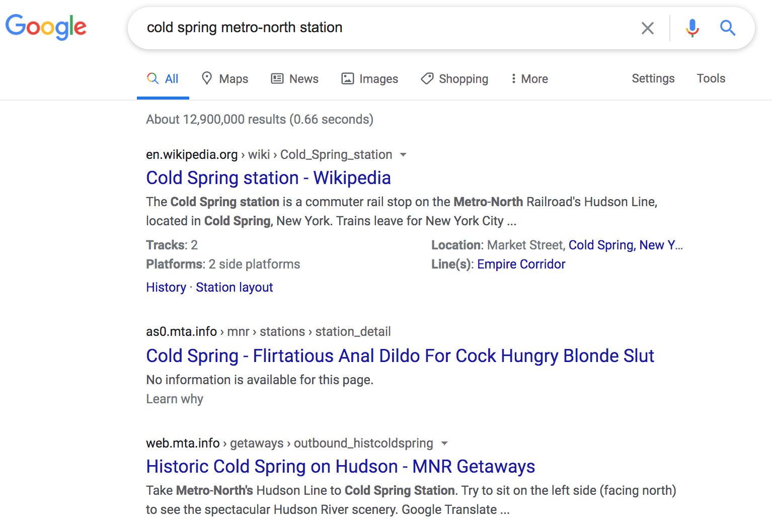Click the 'Tracks: 2' text
This screenshot has width=772, height=532.
(x=172, y=245)
